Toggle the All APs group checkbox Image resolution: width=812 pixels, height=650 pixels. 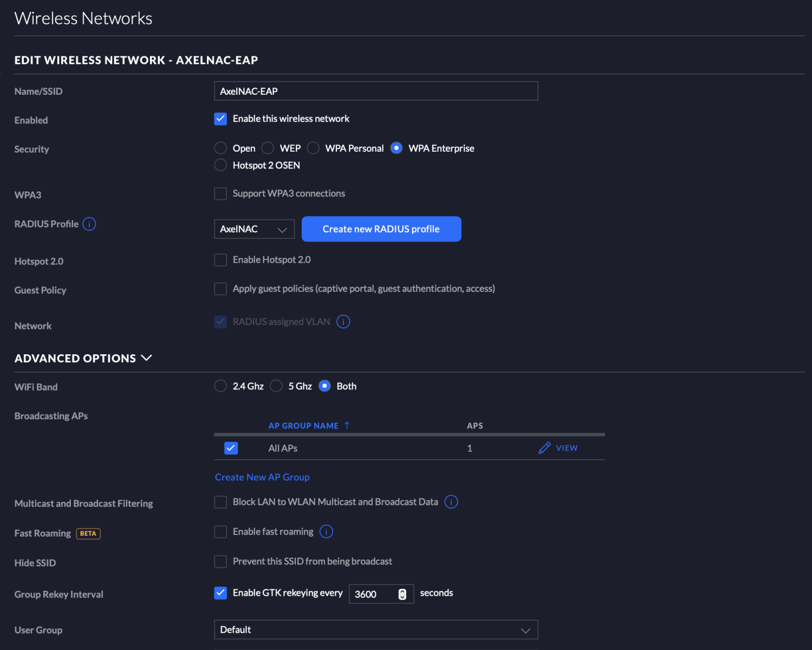[231, 448]
